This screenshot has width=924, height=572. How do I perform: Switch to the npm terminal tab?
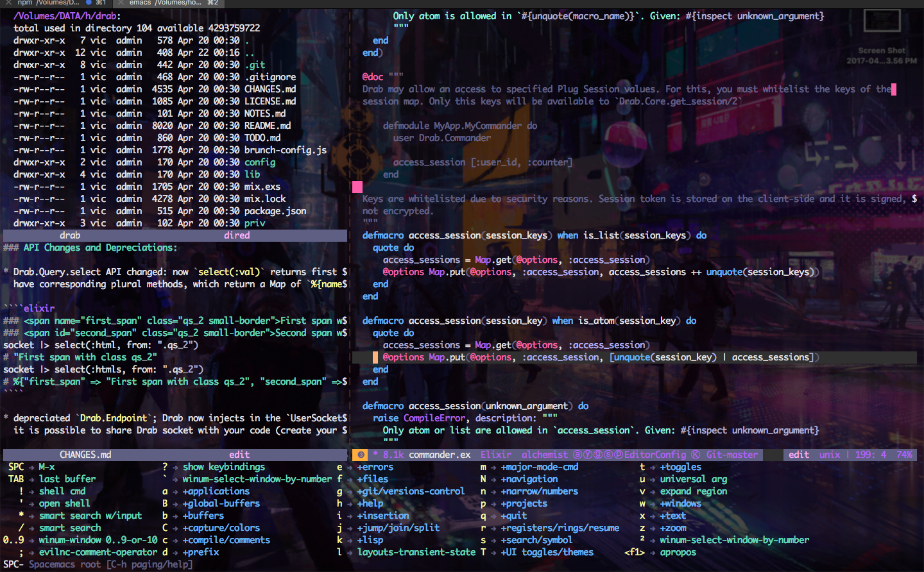point(58,3)
